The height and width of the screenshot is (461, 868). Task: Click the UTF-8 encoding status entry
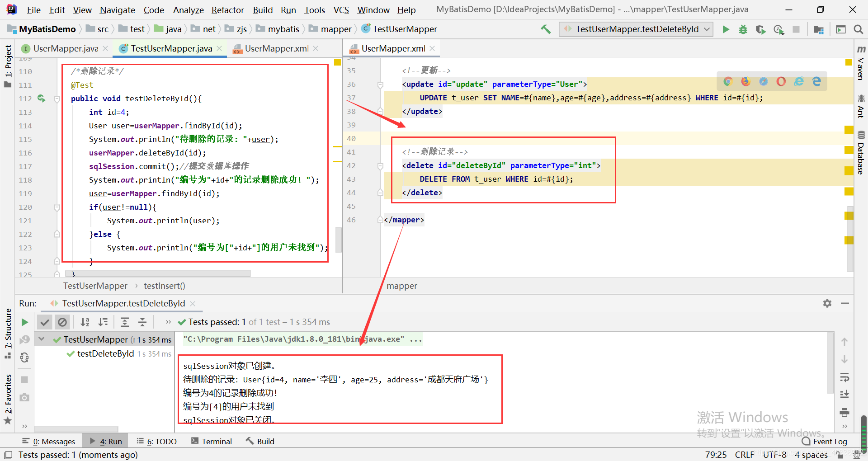point(774,455)
